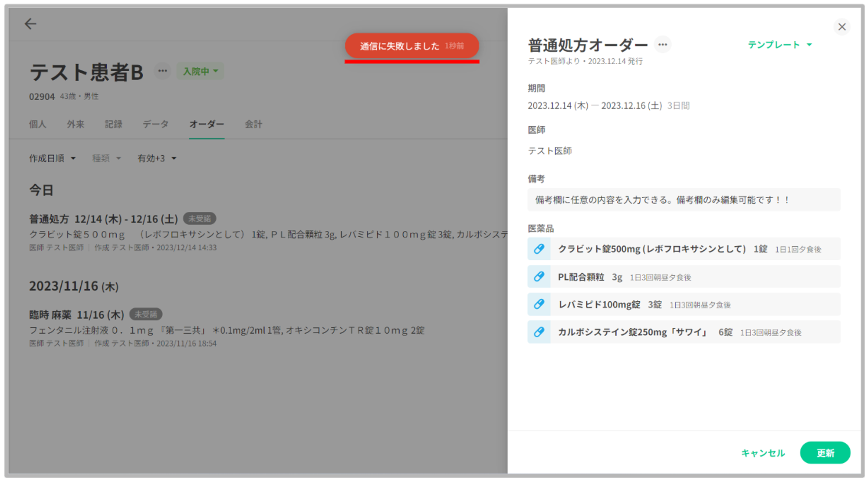
Task: Switch to the 会計 tab
Action: click(253, 124)
